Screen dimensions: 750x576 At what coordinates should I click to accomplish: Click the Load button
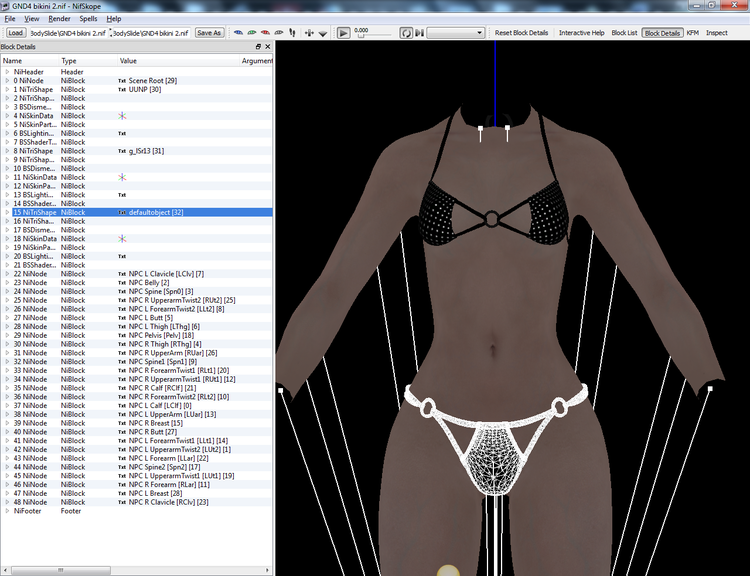(x=15, y=33)
